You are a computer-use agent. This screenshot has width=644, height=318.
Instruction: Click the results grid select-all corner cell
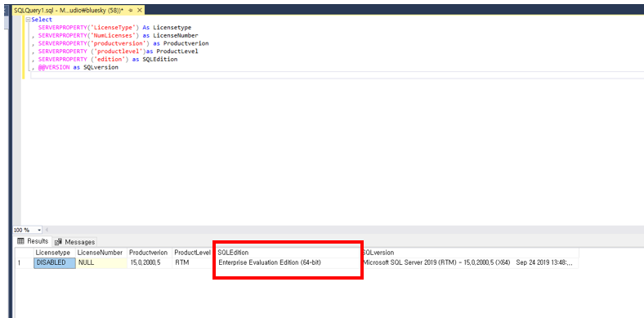point(25,253)
